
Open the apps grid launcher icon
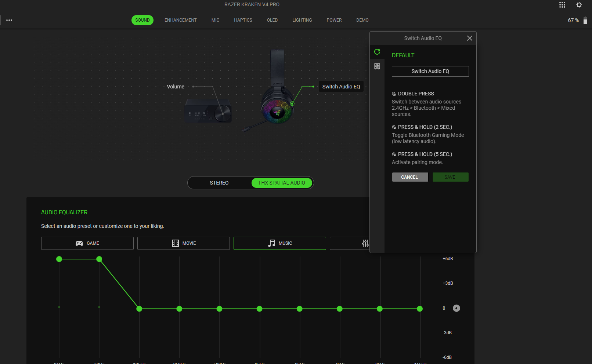click(562, 5)
